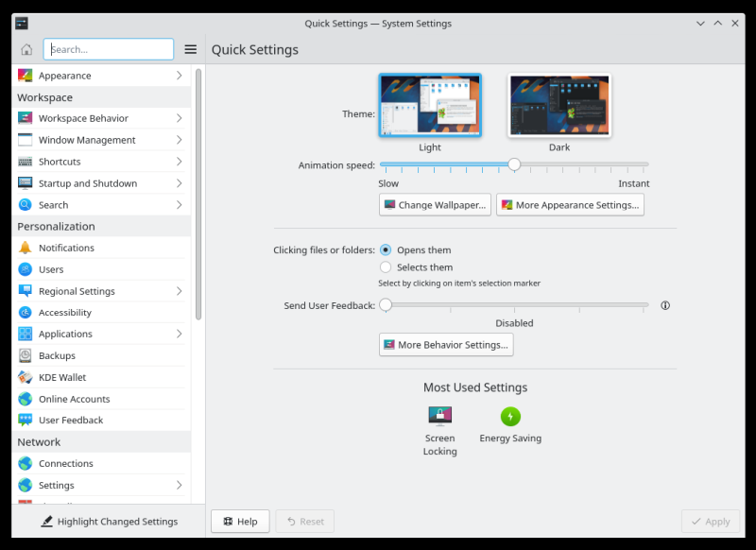
Task: Open Screen Locking from Most Used Settings
Action: pos(439,431)
